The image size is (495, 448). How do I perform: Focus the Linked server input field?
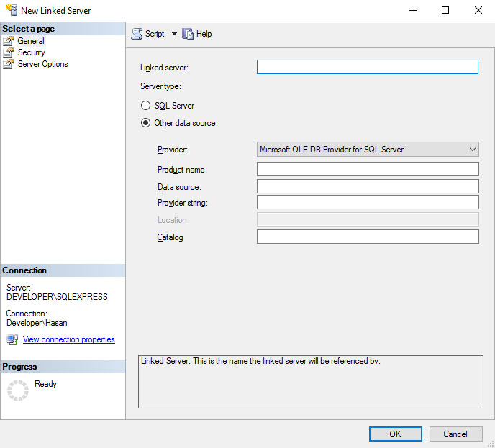368,67
